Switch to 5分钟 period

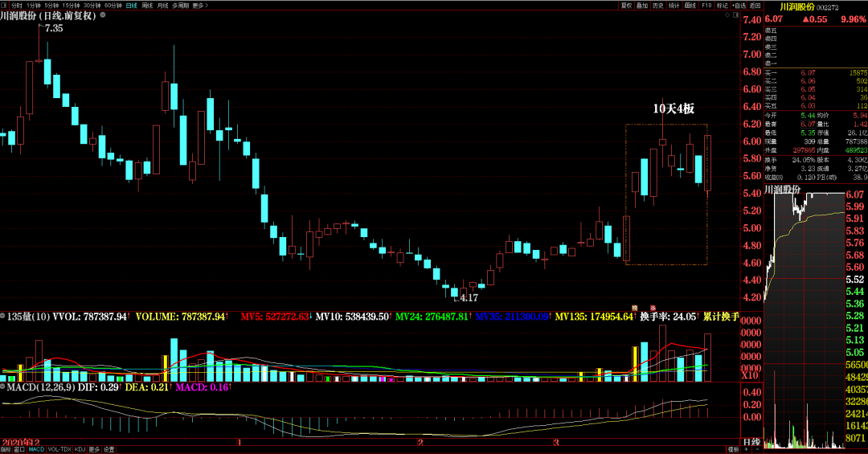[51, 5]
